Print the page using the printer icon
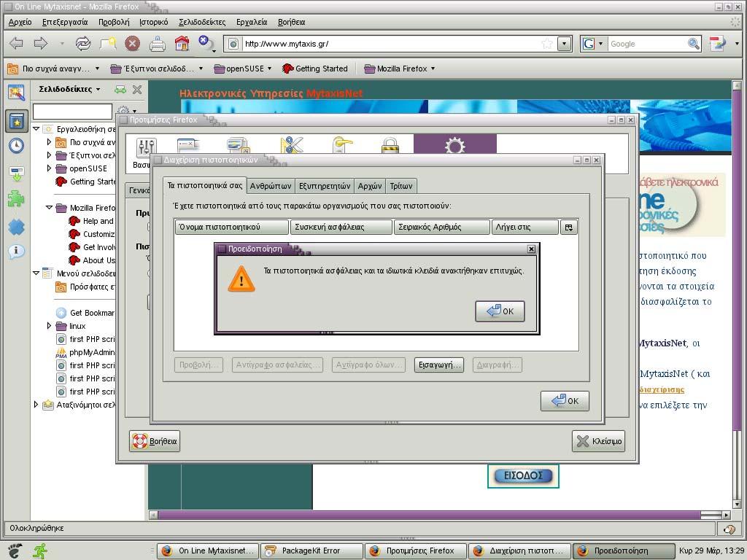The height and width of the screenshot is (560, 747). 158,44
